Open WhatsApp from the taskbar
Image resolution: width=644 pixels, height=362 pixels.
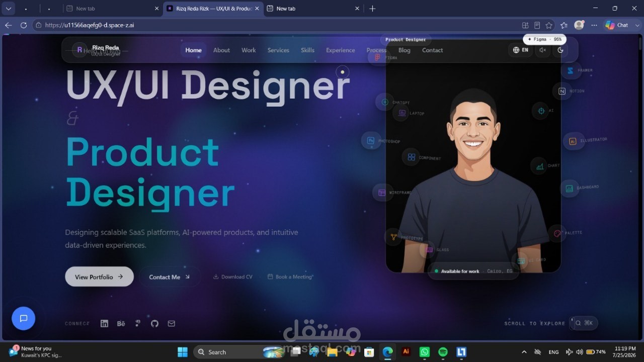tap(424, 352)
